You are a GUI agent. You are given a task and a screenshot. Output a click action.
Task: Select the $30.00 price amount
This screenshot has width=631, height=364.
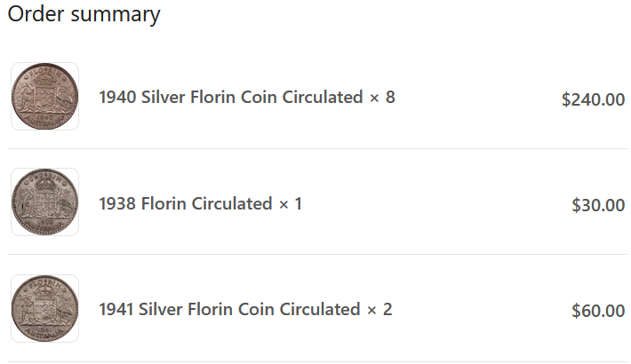click(597, 206)
